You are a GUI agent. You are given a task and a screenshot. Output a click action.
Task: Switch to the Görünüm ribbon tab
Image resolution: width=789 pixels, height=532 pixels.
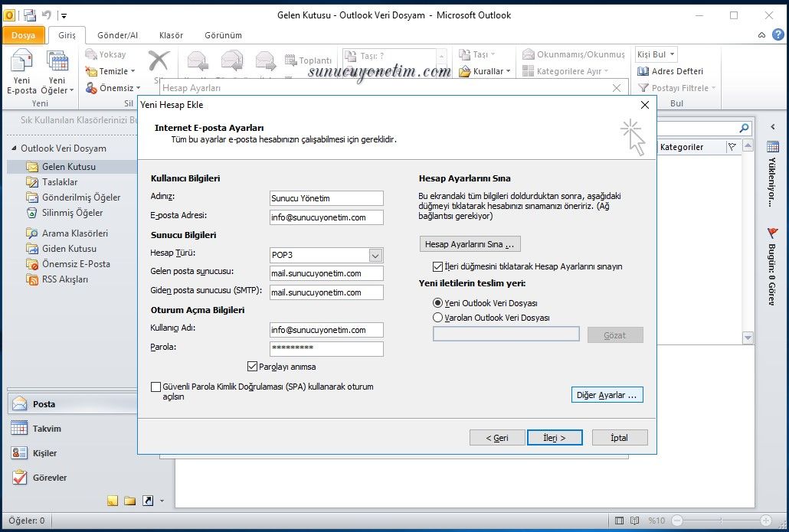(223, 35)
